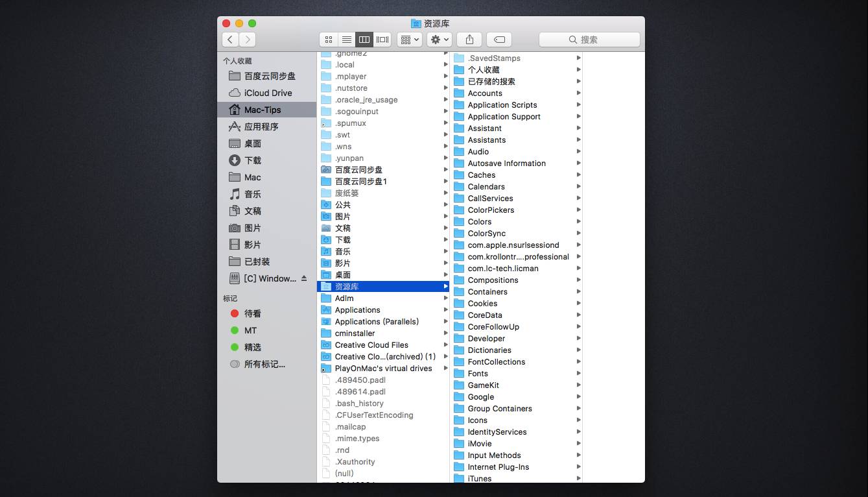Select the Caches folder
Screen dimensions: 868x497
(482, 175)
